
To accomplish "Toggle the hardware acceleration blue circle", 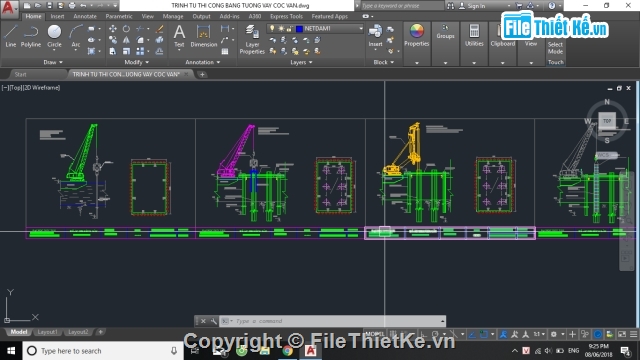I will (x=598, y=334).
